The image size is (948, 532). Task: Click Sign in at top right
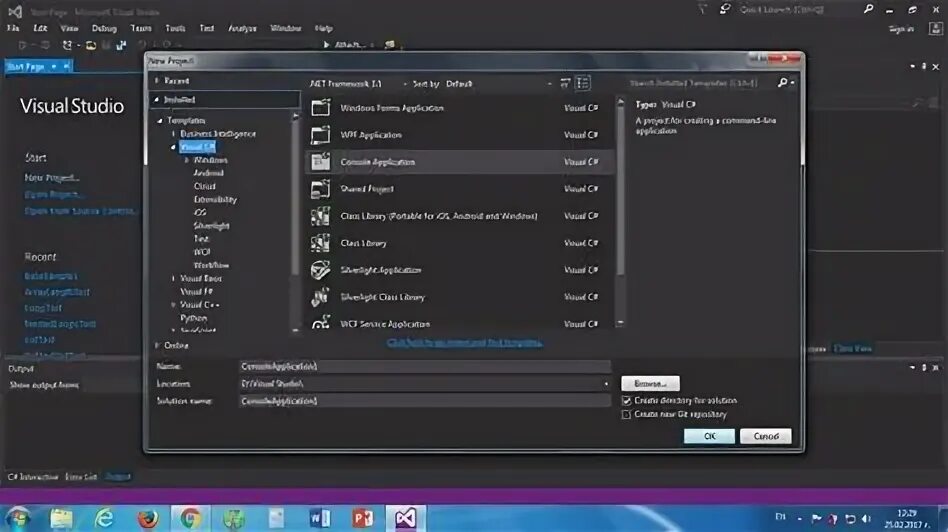coord(901,28)
